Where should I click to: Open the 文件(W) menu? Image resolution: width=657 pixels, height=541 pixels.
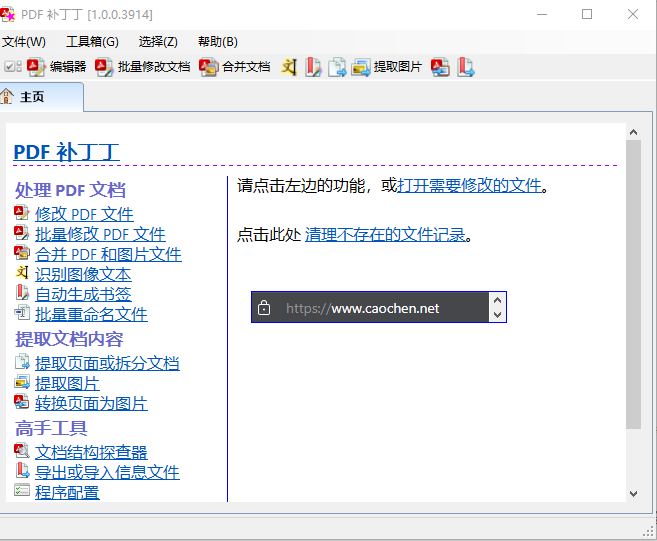click(x=24, y=42)
